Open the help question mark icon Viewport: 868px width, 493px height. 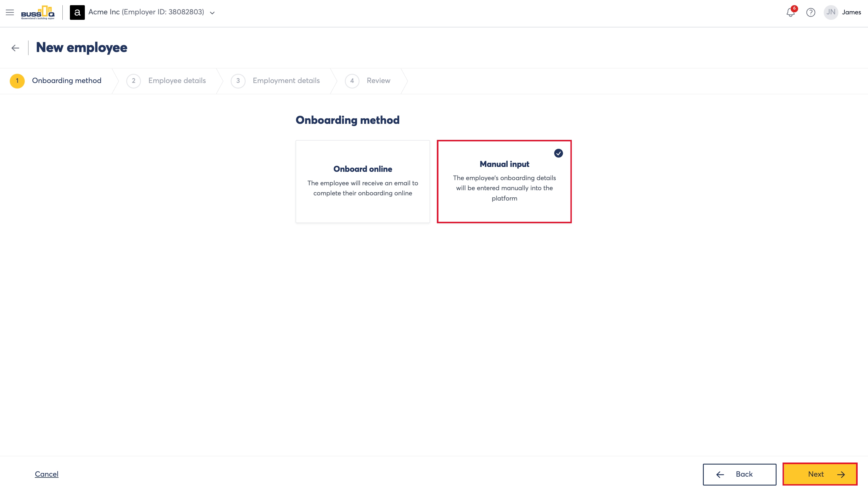pos(811,13)
